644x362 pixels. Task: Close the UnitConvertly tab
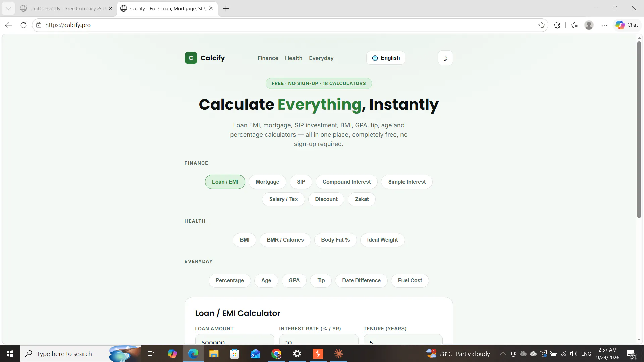[x=111, y=9]
